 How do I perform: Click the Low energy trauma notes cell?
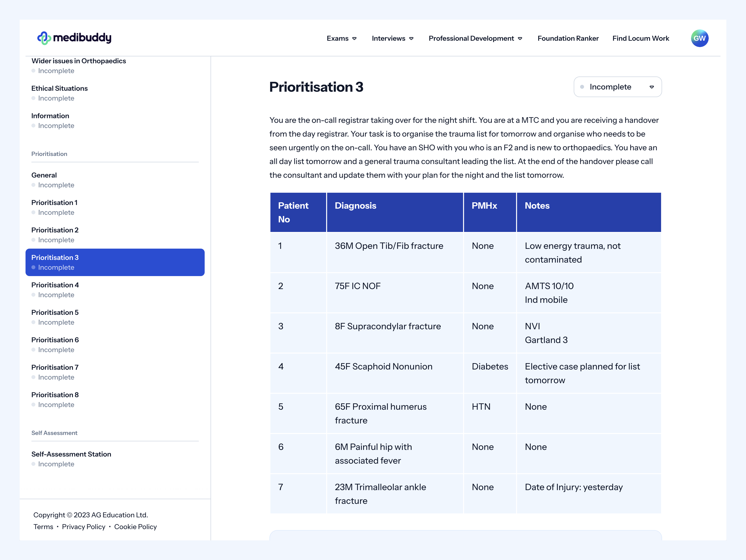(589, 252)
